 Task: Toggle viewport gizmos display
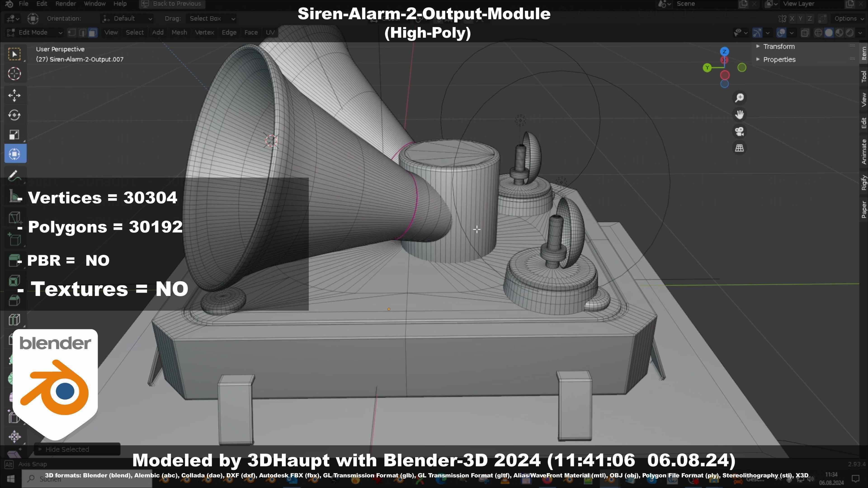(x=757, y=33)
